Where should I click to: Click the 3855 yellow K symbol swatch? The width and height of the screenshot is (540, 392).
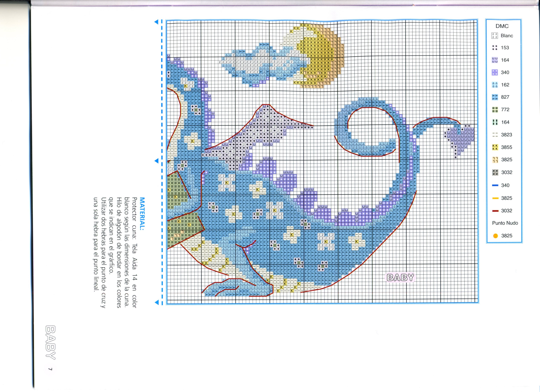click(x=495, y=147)
